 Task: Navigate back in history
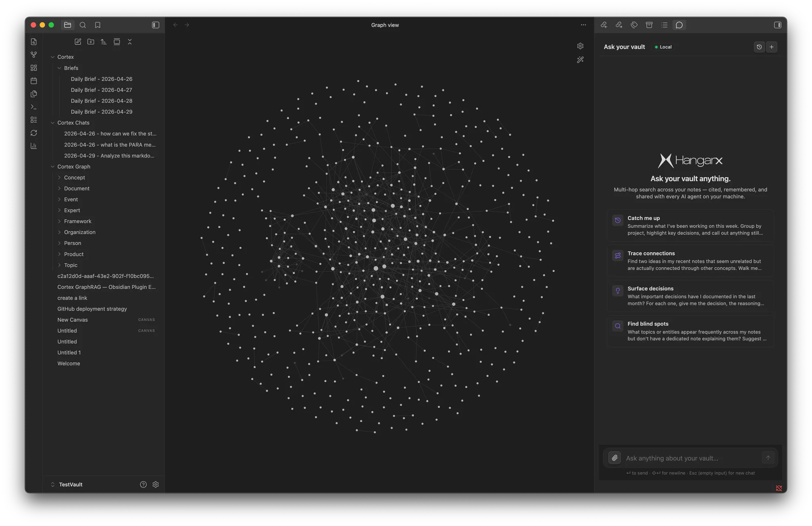coord(175,25)
